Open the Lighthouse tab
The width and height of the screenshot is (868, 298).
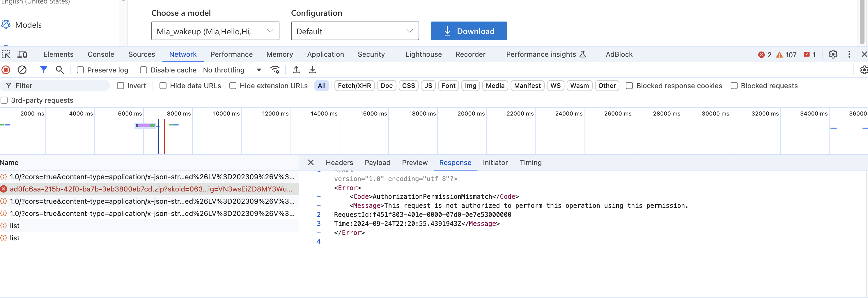click(x=424, y=54)
